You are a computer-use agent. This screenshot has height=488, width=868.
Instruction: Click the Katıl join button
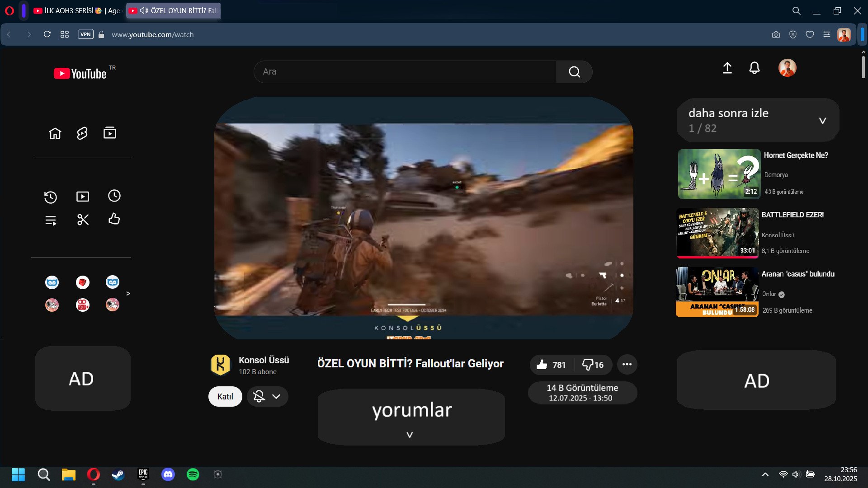(x=225, y=396)
